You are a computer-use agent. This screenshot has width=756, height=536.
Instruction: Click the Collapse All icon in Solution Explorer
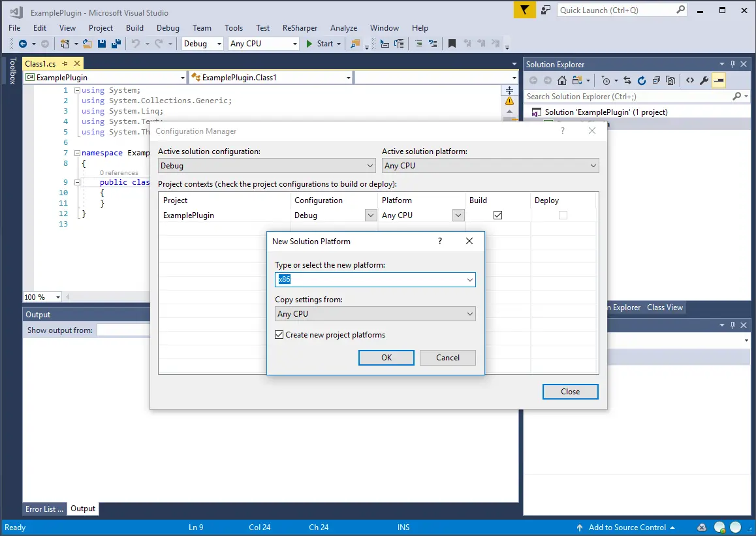click(x=656, y=80)
